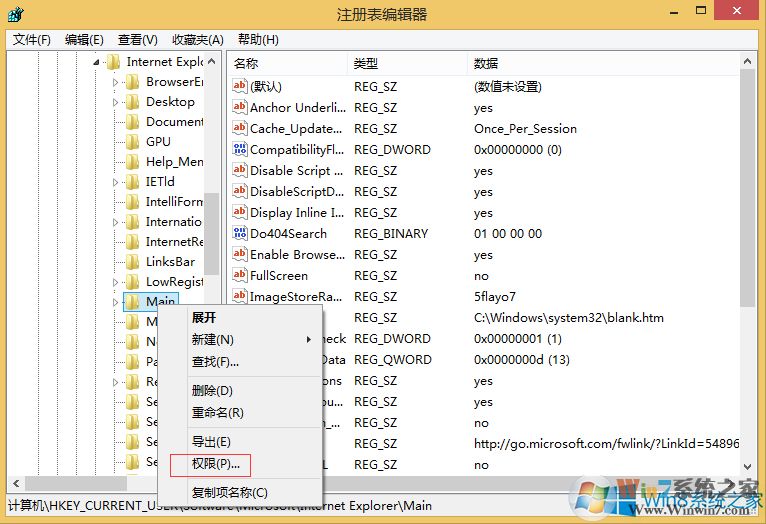Expand the Internatio tree node
This screenshot has width=766, height=524.
pyautogui.click(x=115, y=222)
